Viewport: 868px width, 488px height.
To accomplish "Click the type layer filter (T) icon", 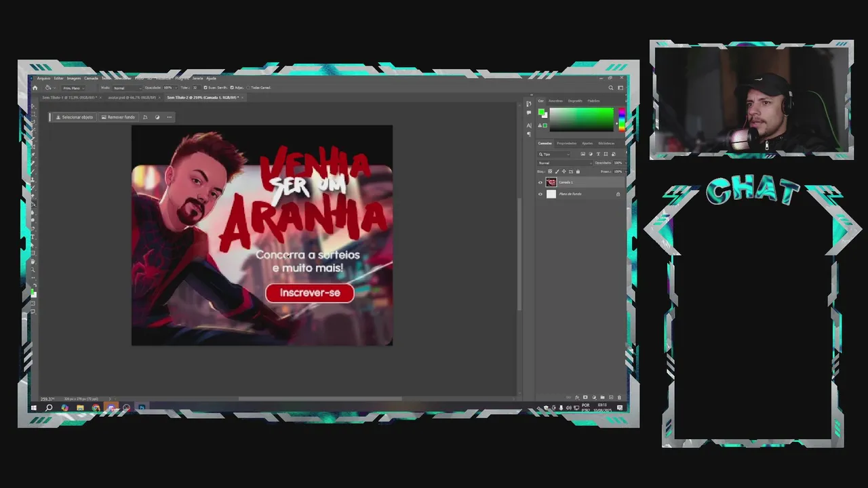I will [x=598, y=154].
